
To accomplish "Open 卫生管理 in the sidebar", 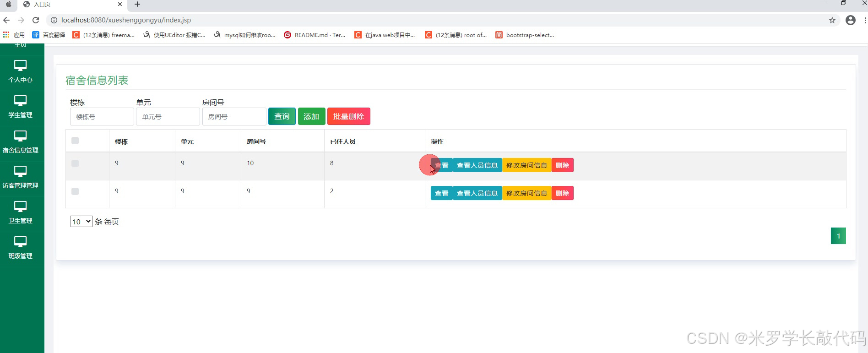I will tap(21, 212).
